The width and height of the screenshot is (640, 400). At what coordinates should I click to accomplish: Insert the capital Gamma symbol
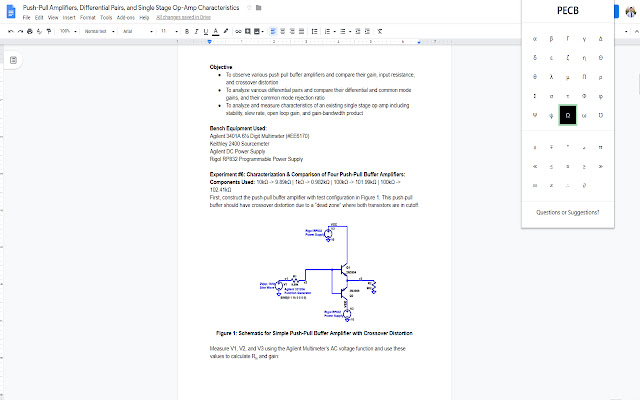568,39
